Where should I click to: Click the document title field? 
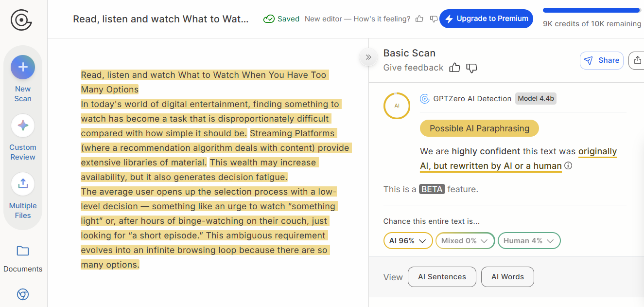click(161, 19)
